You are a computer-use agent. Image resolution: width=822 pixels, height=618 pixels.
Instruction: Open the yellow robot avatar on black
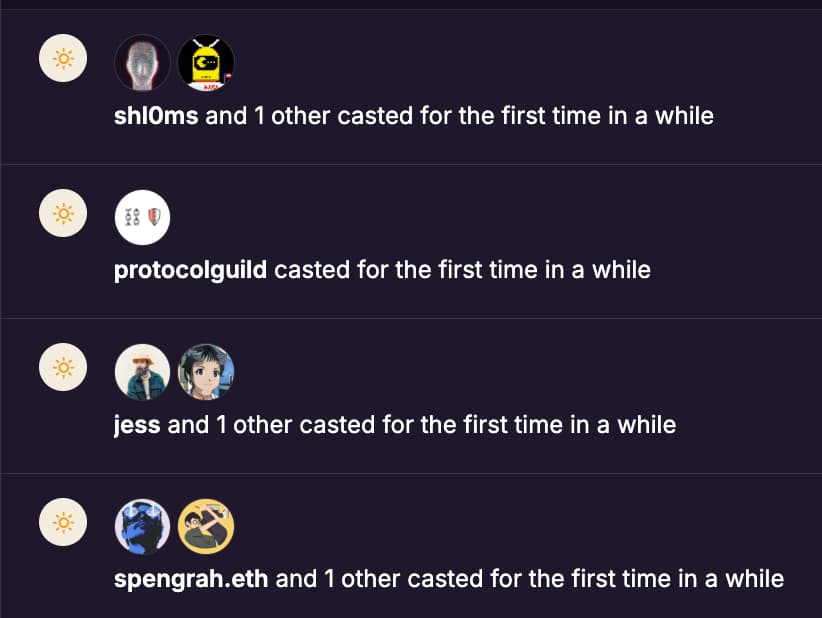[x=205, y=63]
